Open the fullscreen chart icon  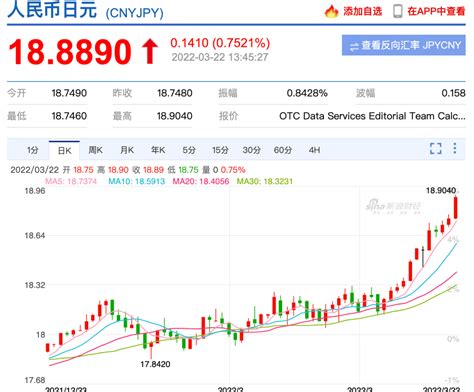(x=436, y=148)
